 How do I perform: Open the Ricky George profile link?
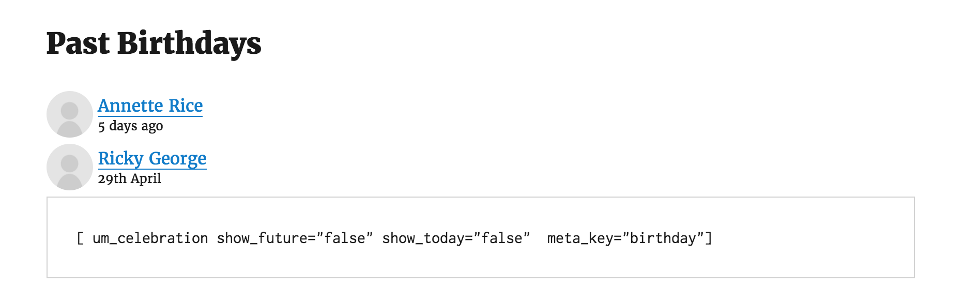pos(152,159)
